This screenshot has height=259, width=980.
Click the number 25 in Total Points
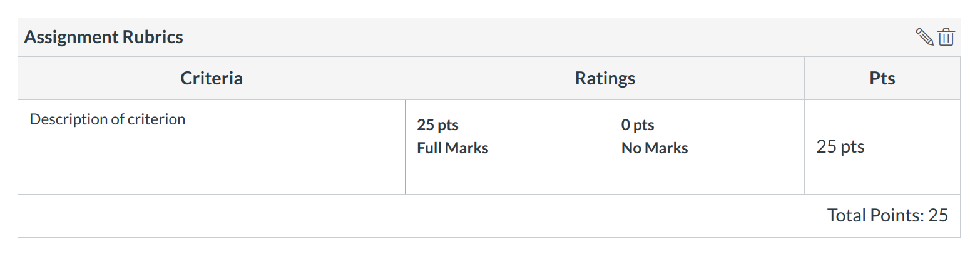pos(938,216)
